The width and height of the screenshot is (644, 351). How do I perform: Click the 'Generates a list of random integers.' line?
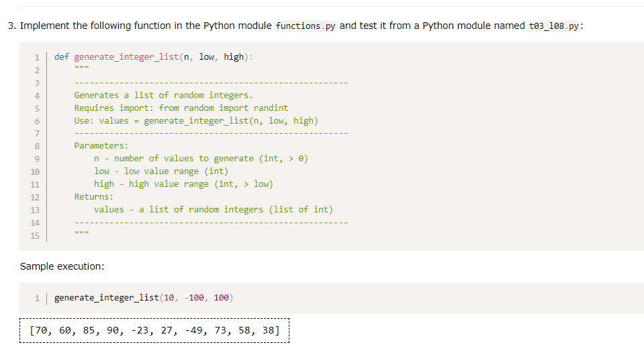click(x=163, y=95)
